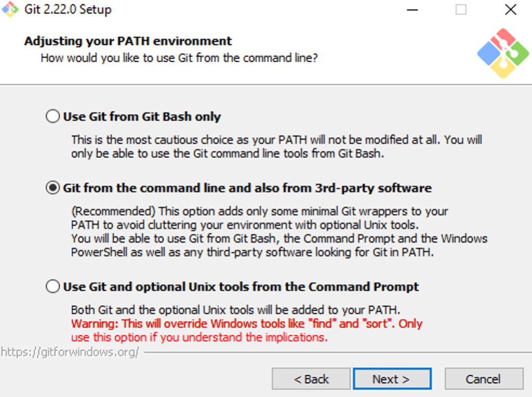Minimize the Git Setup window
This screenshot has height=397, width=532.
(412, 10)
